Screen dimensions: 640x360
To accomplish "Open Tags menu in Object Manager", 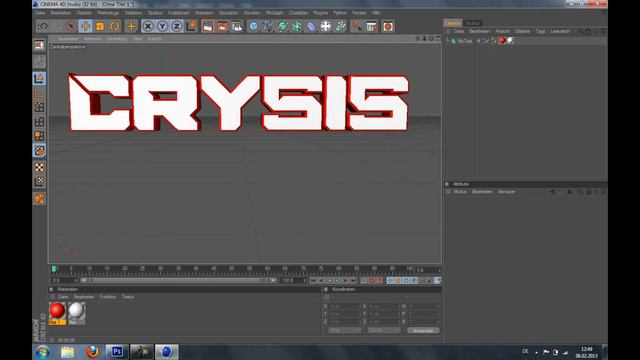I will pos(540,31).
